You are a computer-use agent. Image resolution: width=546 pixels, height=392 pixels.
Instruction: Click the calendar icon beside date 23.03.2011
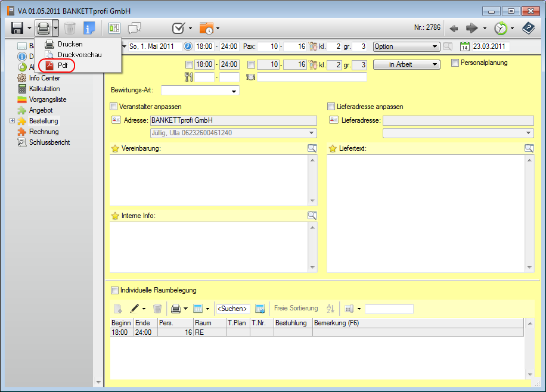point(465,46)
